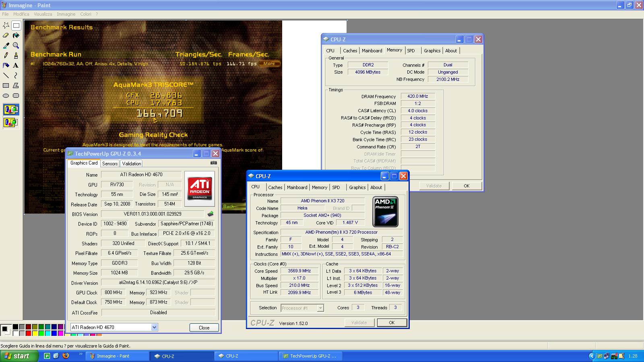
Task: Pick the Eraser tool in Paint
Action: [x=6, y=35]
